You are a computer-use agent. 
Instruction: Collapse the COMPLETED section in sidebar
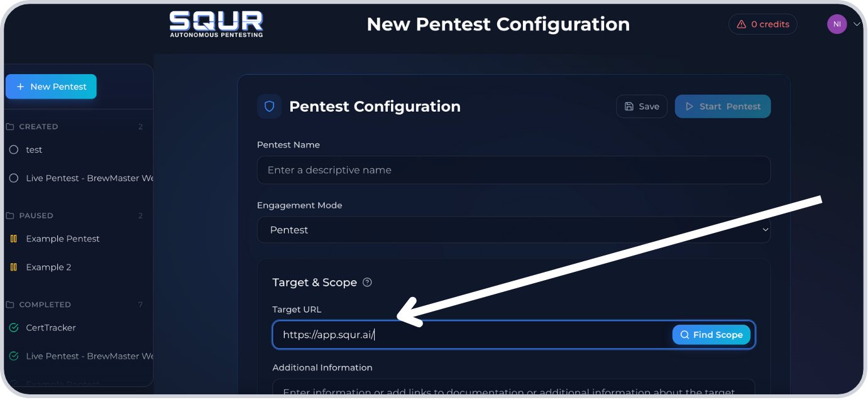[x=45, y=305]
